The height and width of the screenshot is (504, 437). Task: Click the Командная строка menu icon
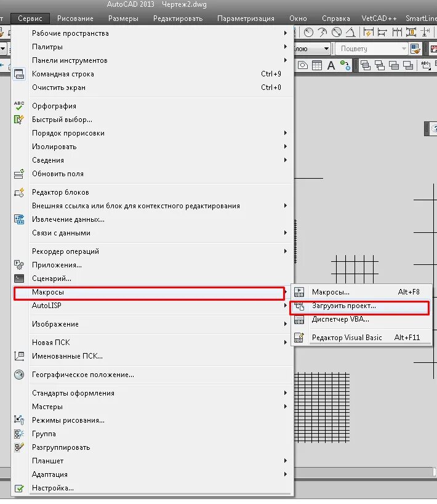19,74
